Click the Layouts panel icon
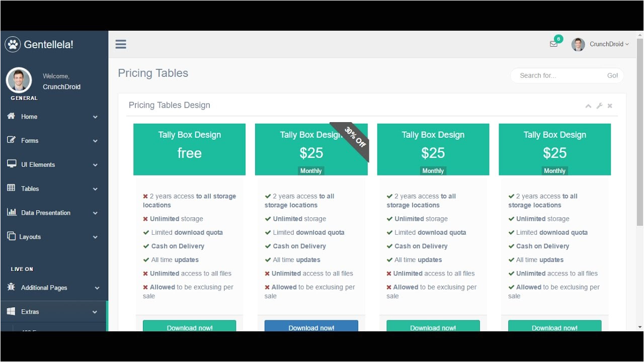This screenshot has width=644, height=362. pyautogui.click(x=12, y=236)
